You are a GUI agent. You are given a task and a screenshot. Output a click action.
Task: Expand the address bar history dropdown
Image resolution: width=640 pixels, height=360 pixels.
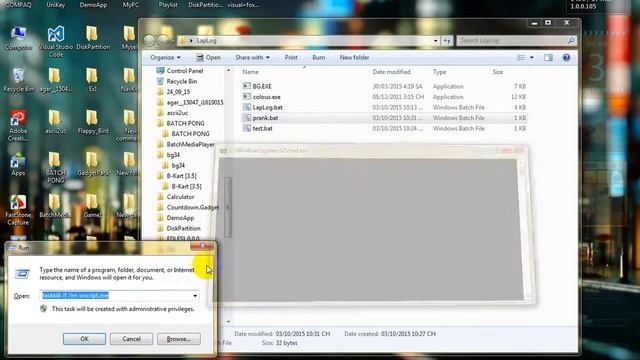click(436, 40)
